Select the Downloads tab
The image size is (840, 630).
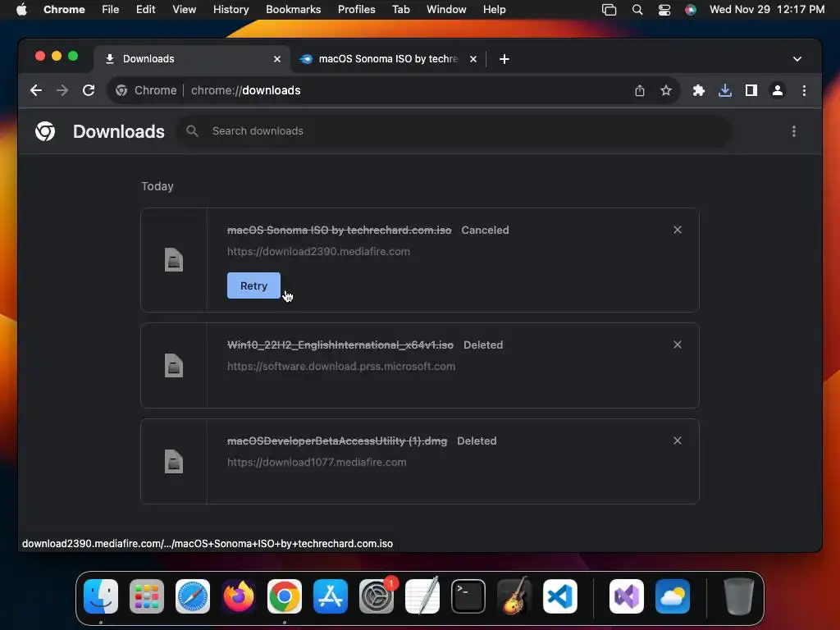(x=192, y=59)
